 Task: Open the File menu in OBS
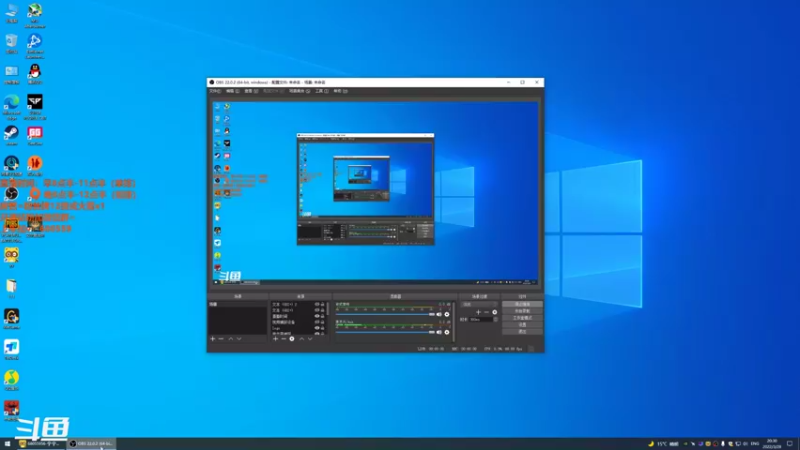215,91
